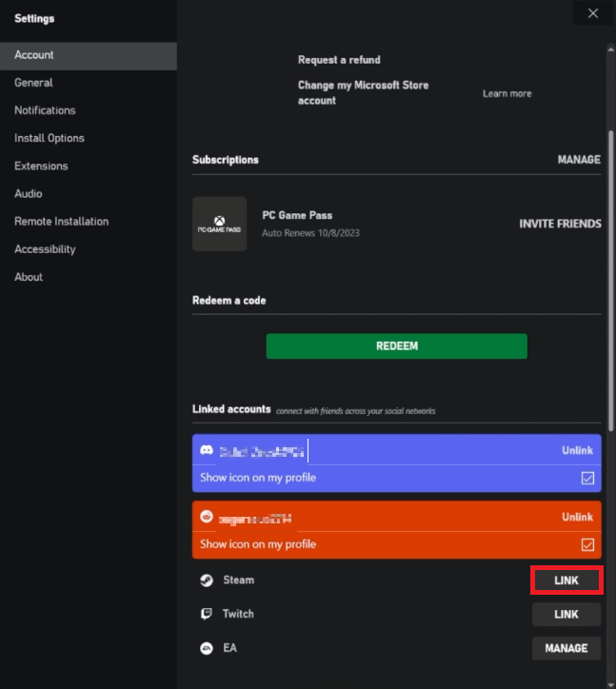The width and height of the screenshot is (616, 689).
Task: Toggle Reddit show icon on profile checkbox
Action: (x=587, y=545)
